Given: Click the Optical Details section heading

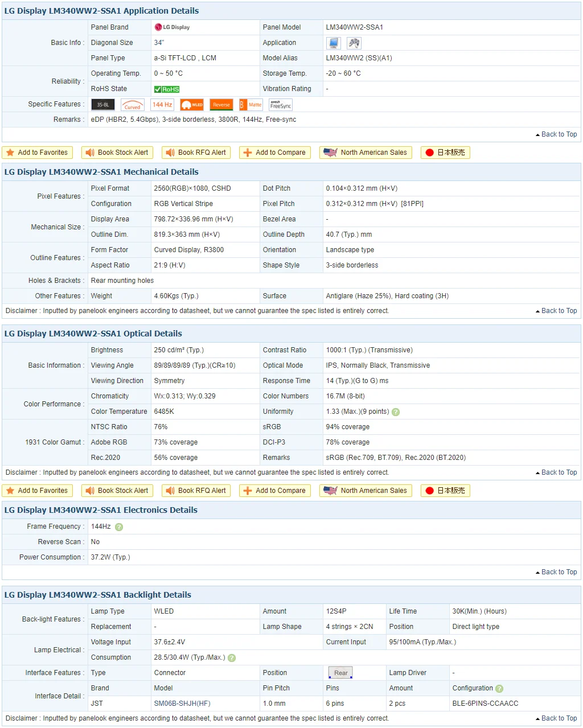Looking at the screenshot, I should click(93, 334).
